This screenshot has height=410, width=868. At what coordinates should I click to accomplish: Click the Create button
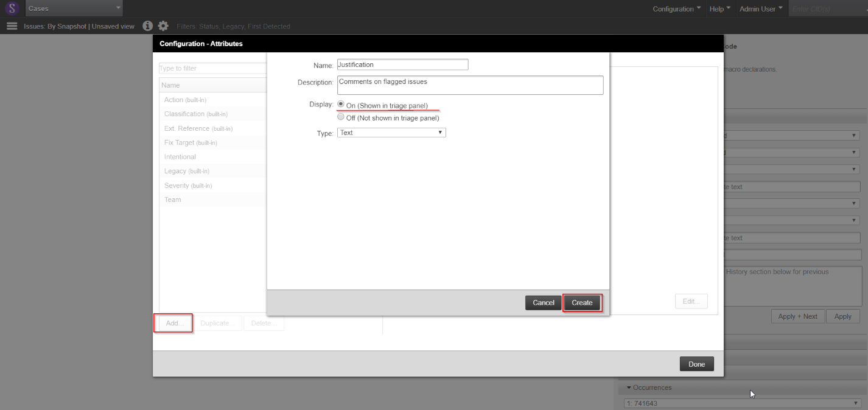click(x=583, y=303)
